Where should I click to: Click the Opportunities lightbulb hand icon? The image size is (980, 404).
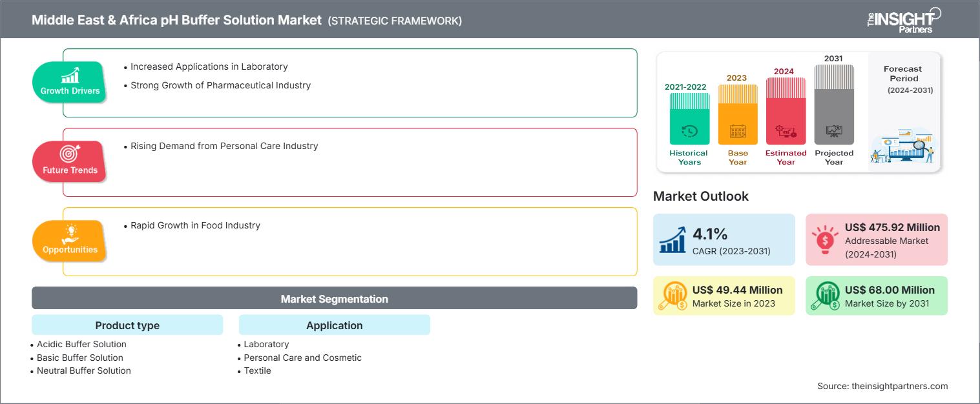point(70,234)
